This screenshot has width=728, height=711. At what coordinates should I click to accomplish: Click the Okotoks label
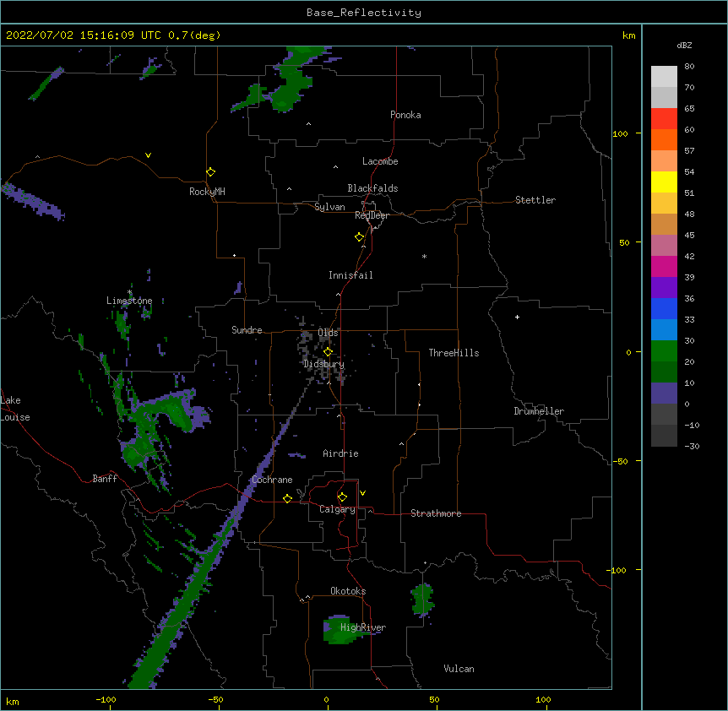click(x=348, y=591)
